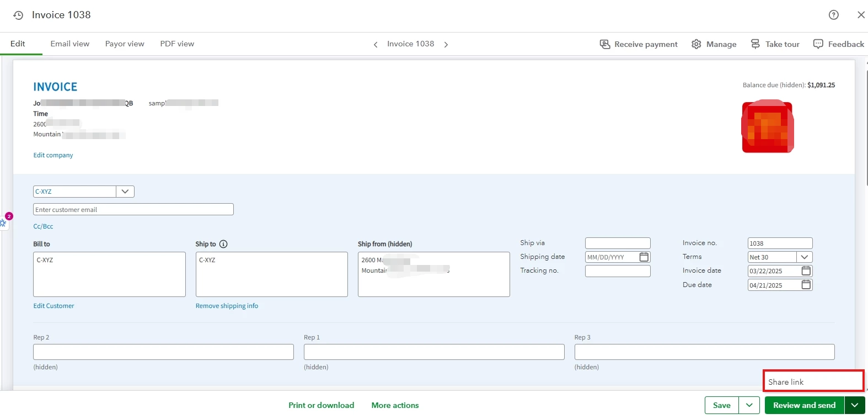
Task: Open the help question mark icon
Action: 834,15
